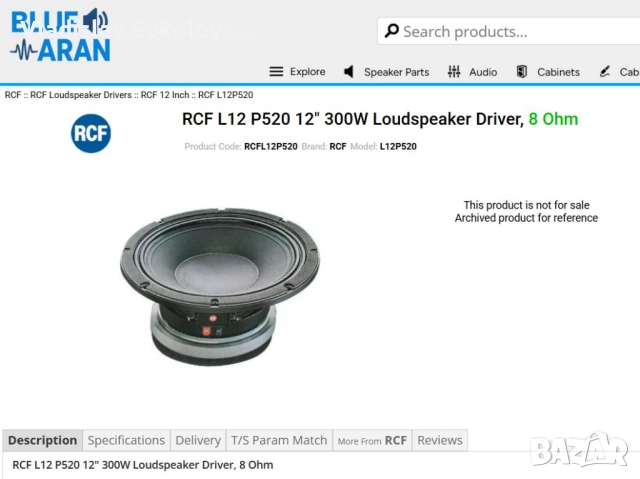Switch to the Delivery tab

(x=198, y=440)
